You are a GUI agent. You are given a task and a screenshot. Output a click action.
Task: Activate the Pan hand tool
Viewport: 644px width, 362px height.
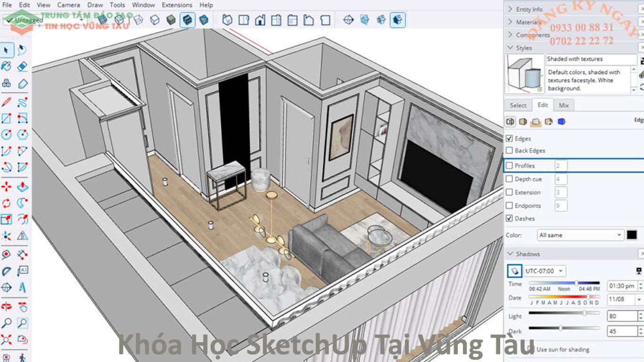(22, 306)
